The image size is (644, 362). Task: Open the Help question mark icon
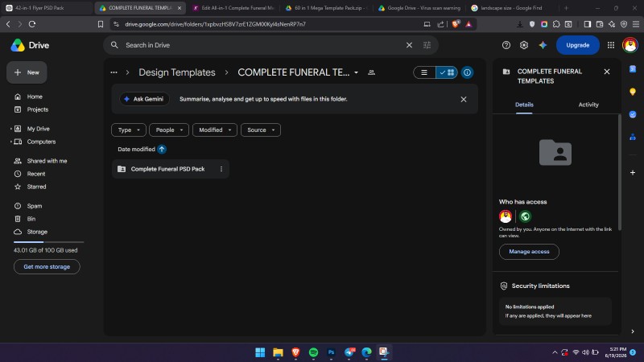(x=506, y=45)
